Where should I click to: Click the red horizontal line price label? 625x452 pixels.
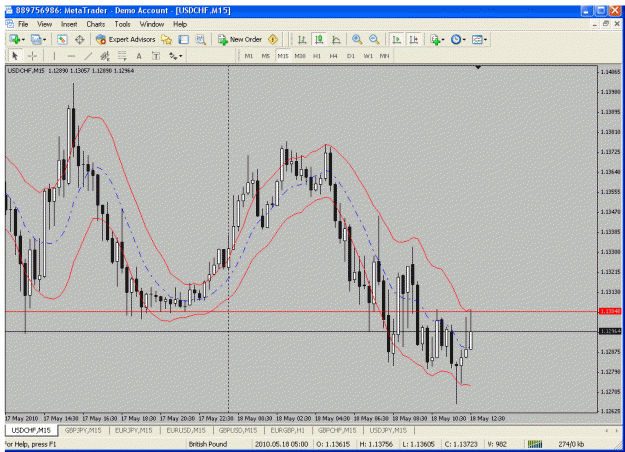tap(610, 311)
